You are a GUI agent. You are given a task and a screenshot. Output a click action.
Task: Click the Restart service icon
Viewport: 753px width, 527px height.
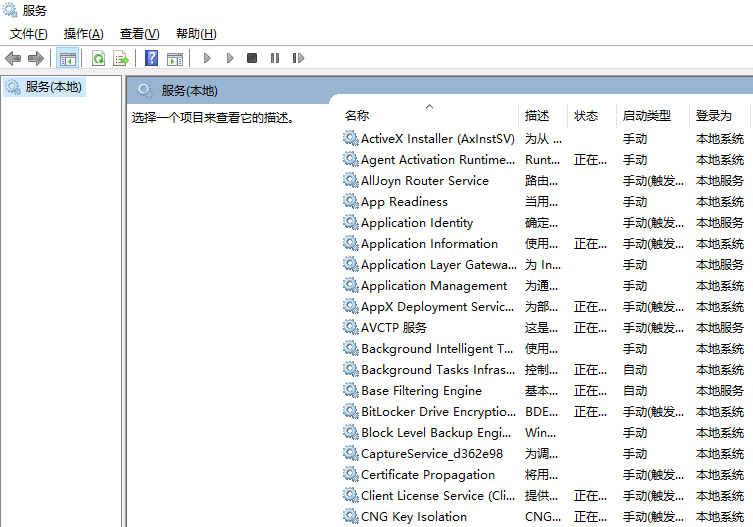[298, 58]
